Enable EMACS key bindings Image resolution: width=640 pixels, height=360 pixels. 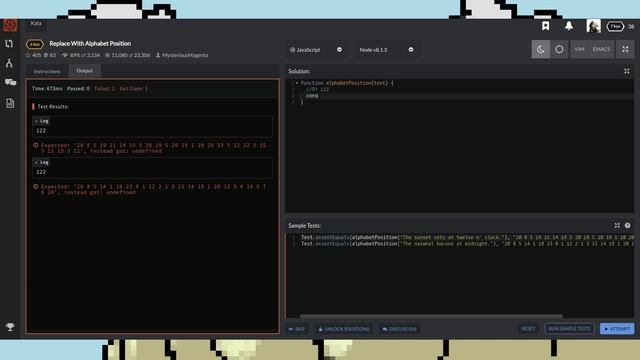click(x=601, y=49)
